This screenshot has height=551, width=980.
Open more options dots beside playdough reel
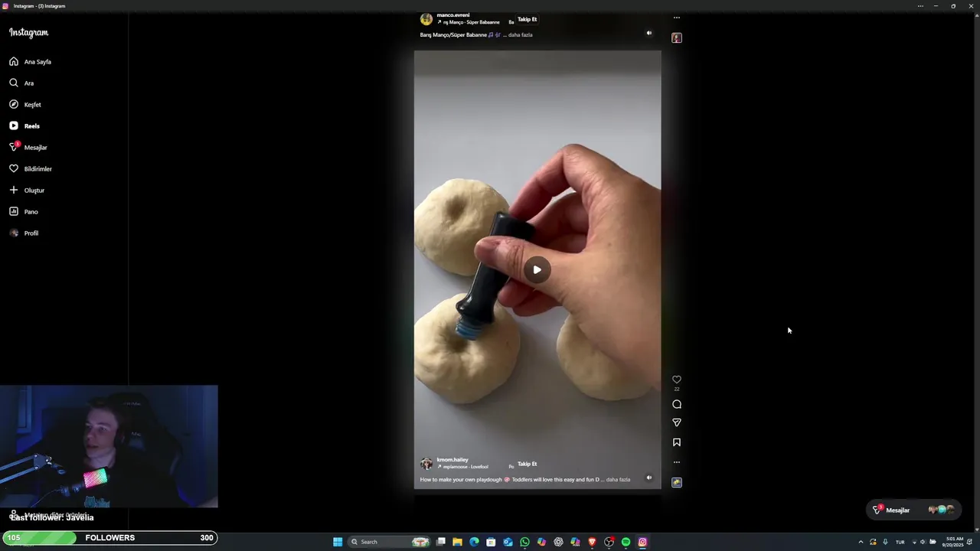(x=677, y=462)
